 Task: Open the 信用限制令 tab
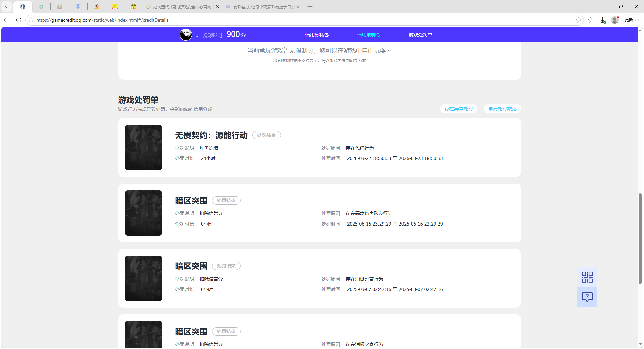click(x=368, y=35)
